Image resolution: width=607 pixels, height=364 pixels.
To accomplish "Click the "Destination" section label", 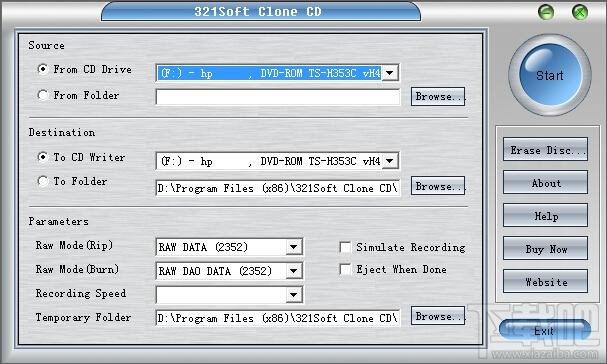I will pos(62,132).
